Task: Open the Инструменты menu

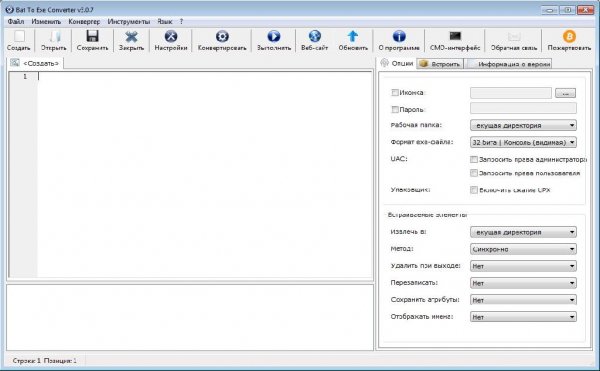Action: pos(129,22)
